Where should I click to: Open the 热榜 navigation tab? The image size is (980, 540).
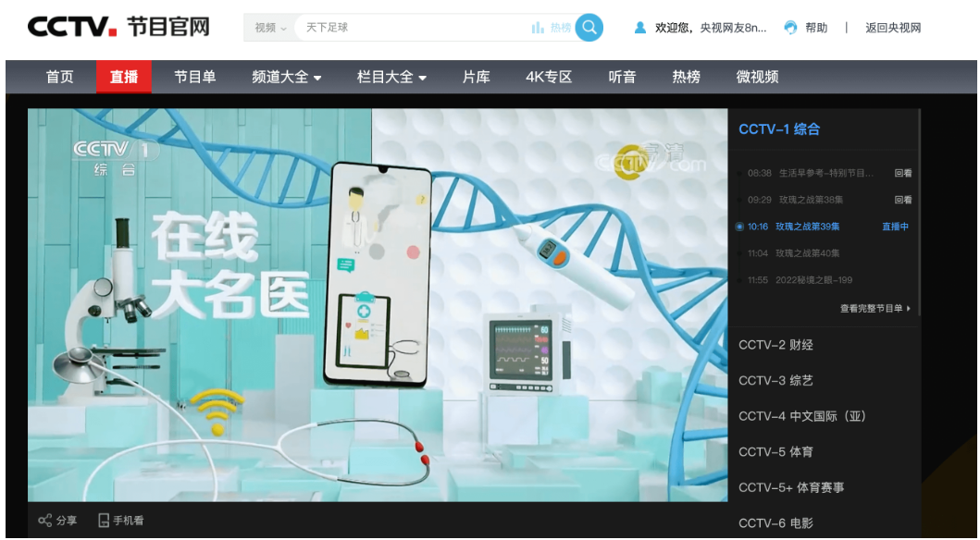[x=686, y=77]
